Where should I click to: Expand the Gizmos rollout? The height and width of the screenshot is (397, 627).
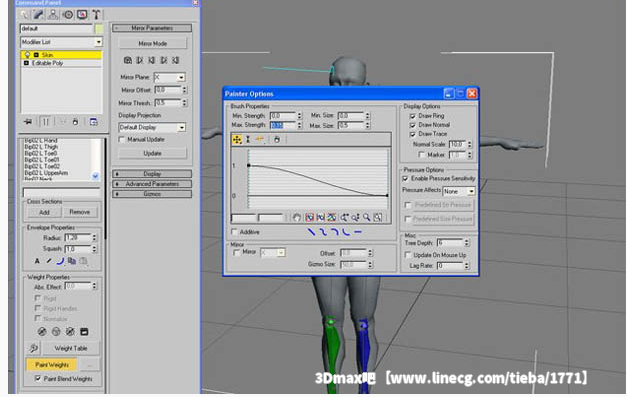click(152, 194)
